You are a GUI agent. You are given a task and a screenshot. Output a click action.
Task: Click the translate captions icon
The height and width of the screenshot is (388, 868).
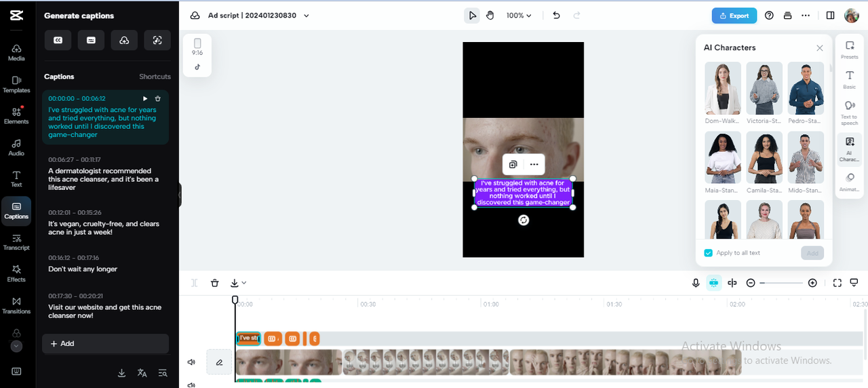pos(142,372)
